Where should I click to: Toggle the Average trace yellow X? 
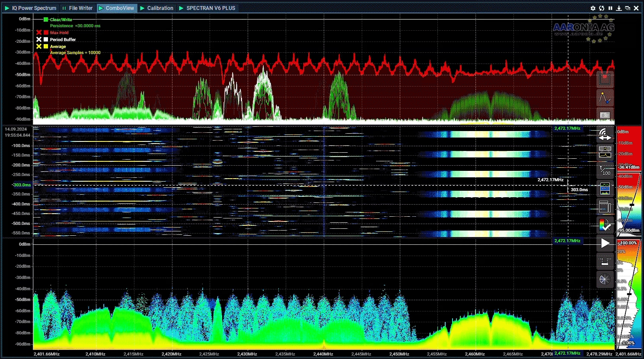click(39, 47)
